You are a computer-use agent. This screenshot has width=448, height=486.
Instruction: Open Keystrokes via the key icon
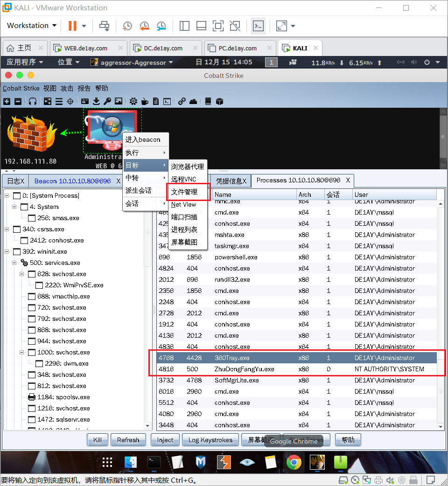(x=107, y=101)
